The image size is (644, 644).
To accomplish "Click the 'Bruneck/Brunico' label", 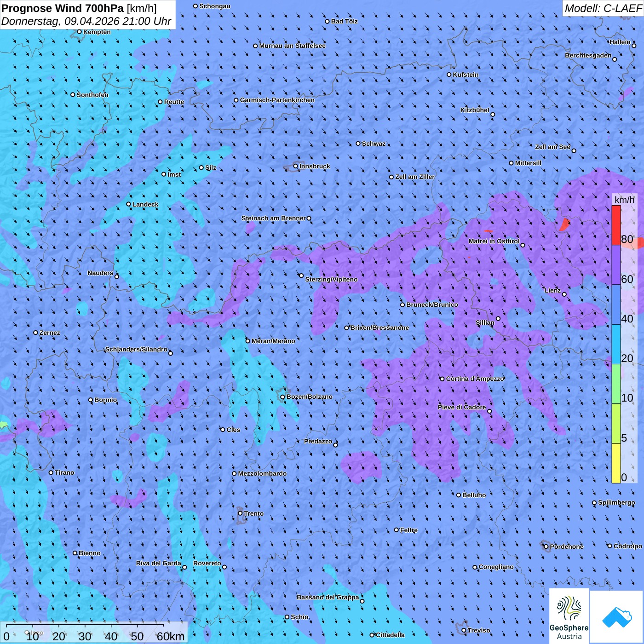I will pos(432,305).
